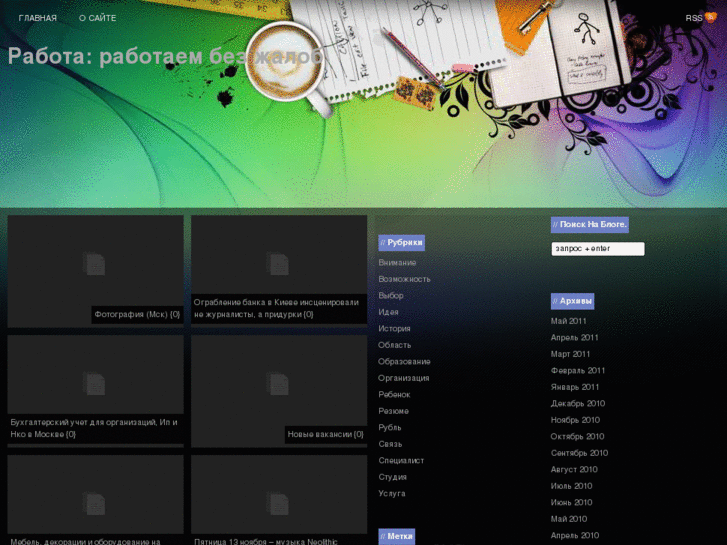This screenshot has width=727, height=545.
Task: Open post link Бухгалтерский учет для организаций
Action: pyautogui.click(x=94, y=428)
